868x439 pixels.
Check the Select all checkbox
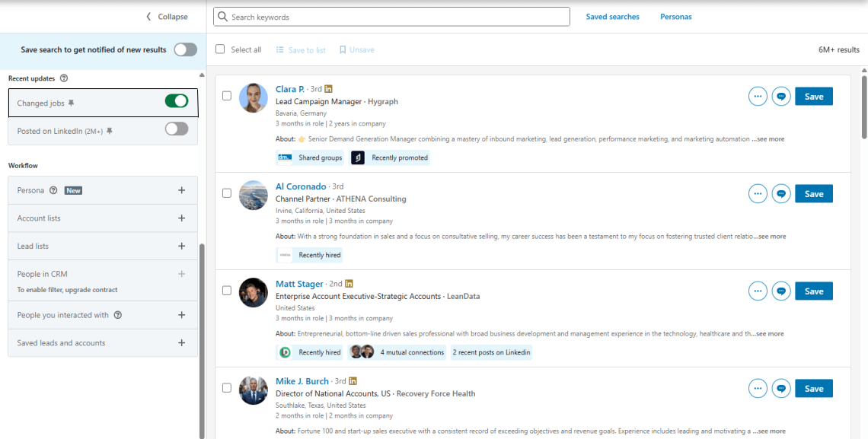220,49
